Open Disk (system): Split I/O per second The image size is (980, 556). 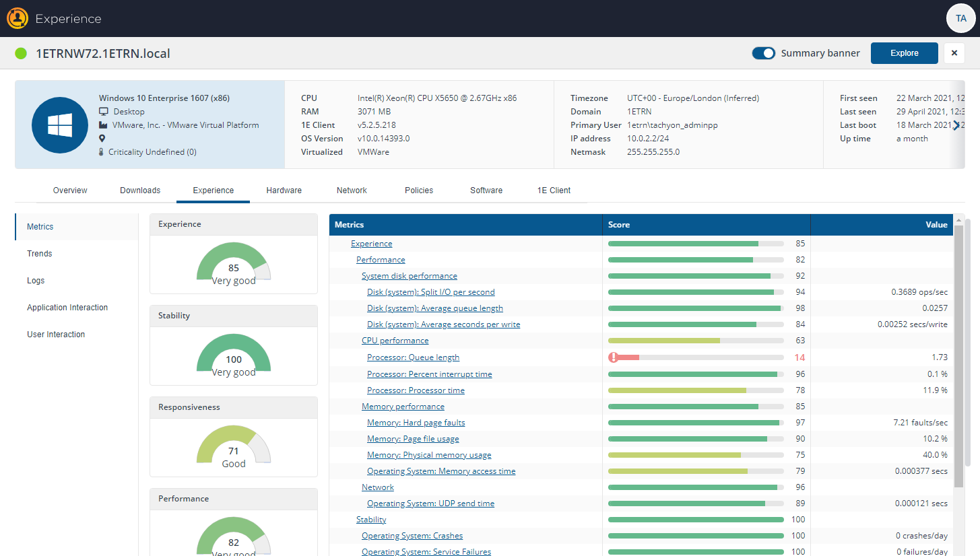point(431,292)
